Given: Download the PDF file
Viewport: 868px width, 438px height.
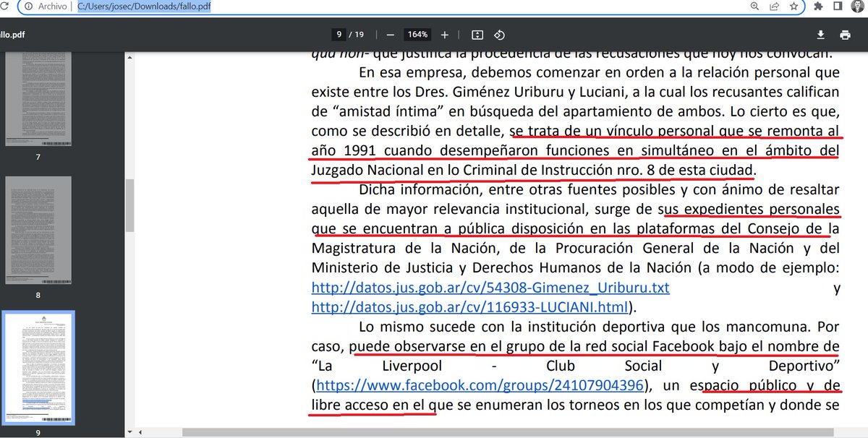Looking at the screenshot, I should [821, 35].
